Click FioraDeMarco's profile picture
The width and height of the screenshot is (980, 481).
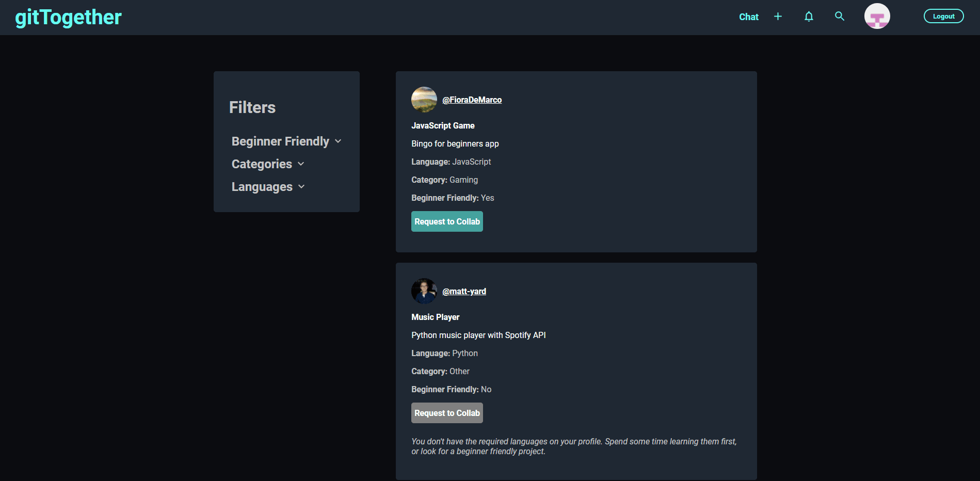pos(424,100)
